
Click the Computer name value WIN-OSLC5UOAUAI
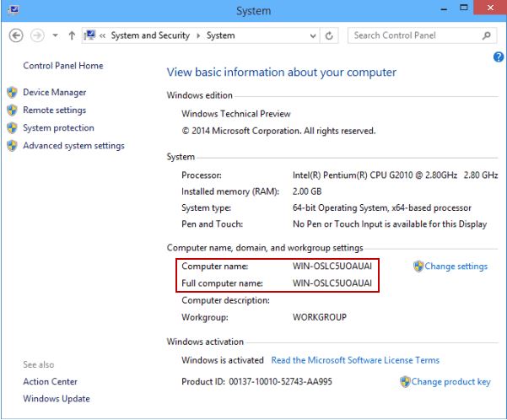332,267
